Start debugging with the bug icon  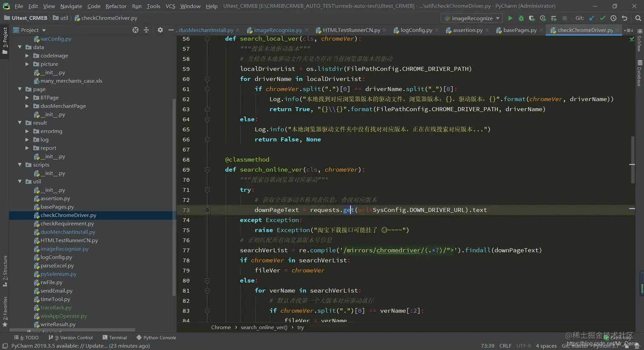point(521,18)
